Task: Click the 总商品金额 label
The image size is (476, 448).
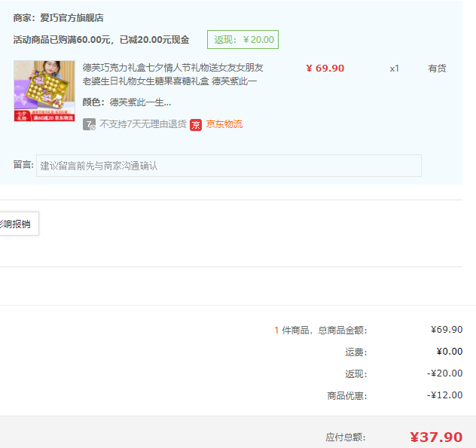Action: (343, 331)
